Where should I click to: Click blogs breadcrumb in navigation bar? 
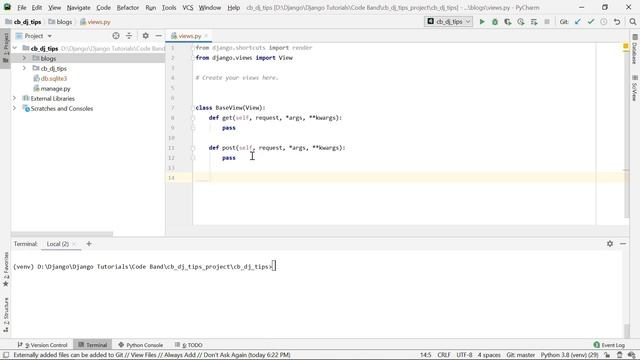(60, 22)
